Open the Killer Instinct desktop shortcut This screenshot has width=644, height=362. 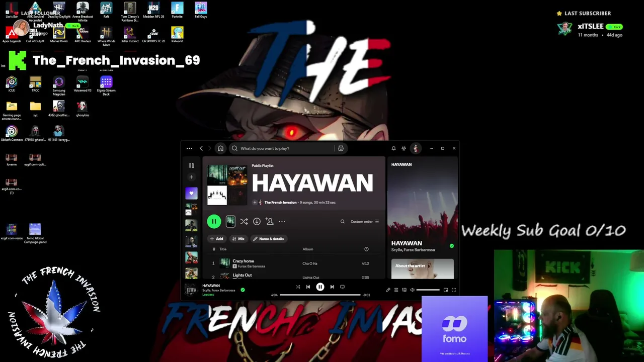coord(130,35)
